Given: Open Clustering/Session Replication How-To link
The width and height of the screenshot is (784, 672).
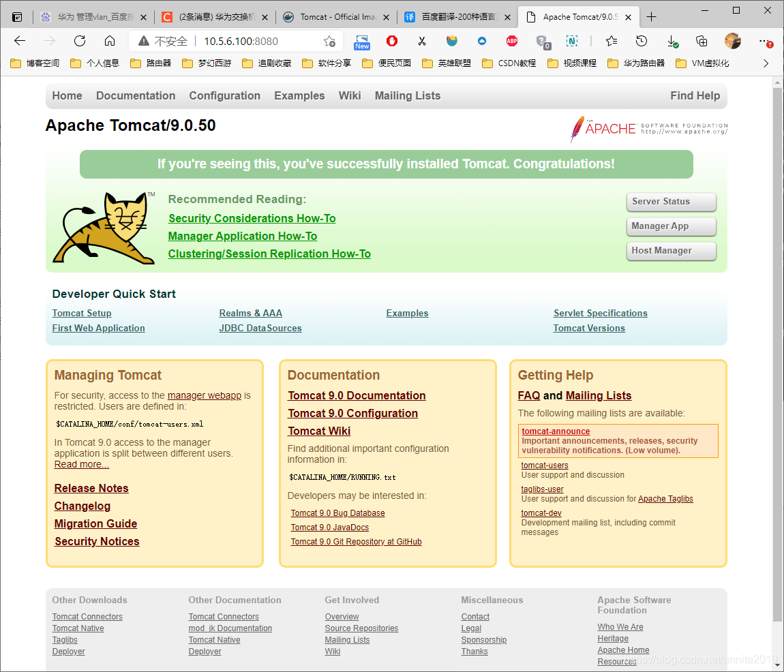Looking at the screenshot, I should [x=269, y=254].
